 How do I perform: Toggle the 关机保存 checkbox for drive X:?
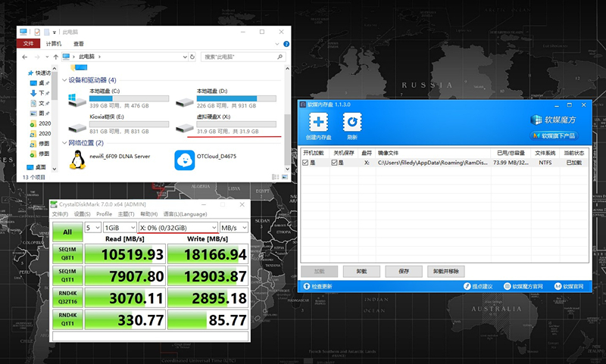tap(334, 163)
